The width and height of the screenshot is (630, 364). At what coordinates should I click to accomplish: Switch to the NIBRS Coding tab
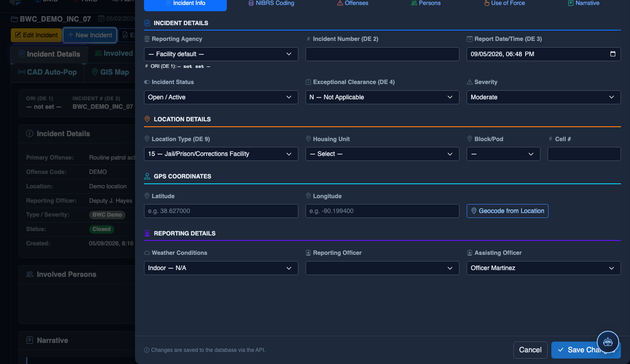coord(271,3)
